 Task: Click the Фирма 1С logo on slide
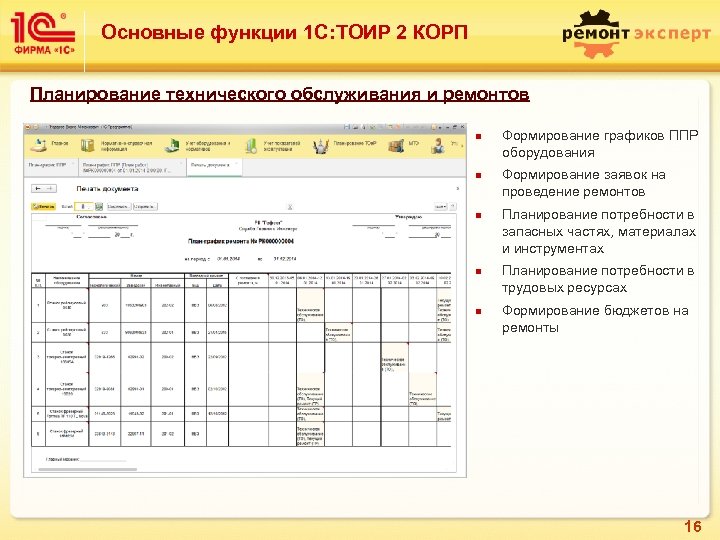click(43, 34)
